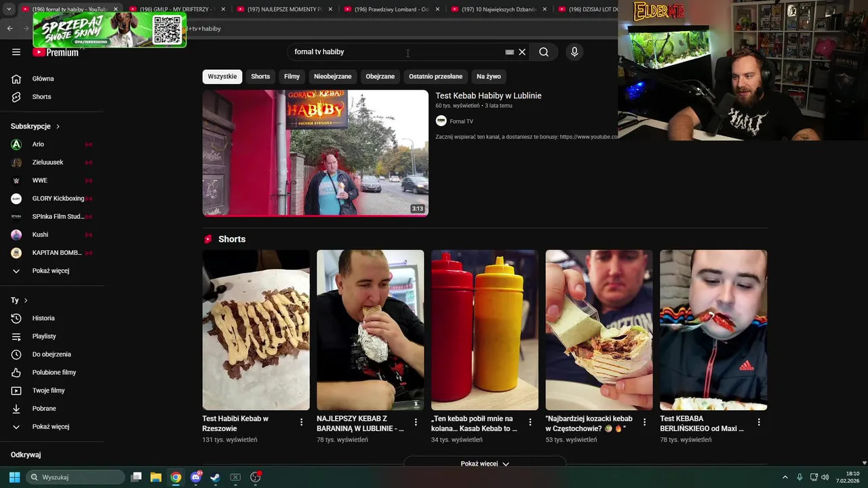Viewport: 868px width, 488px height.
Task: Open Steam from the taskbar
Action: pyautogui.click(x=216, y=477)
